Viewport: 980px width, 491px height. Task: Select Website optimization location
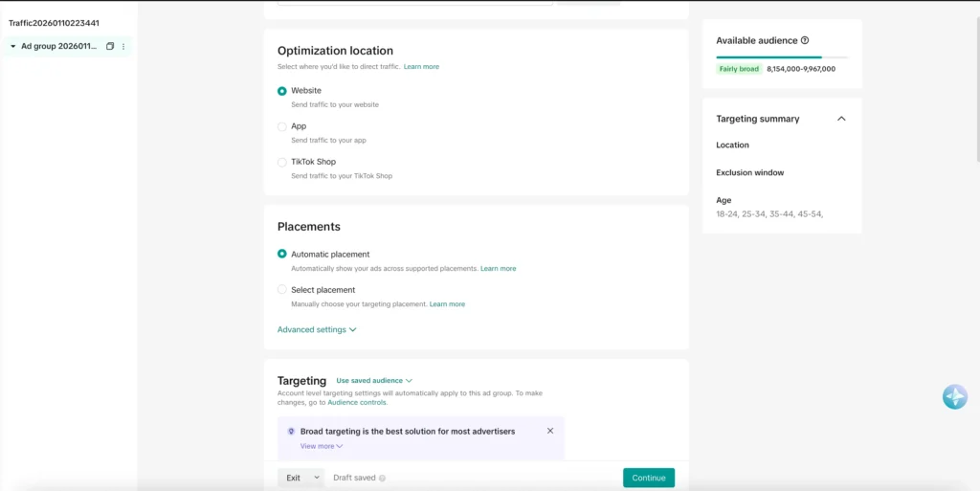[282, 91]
